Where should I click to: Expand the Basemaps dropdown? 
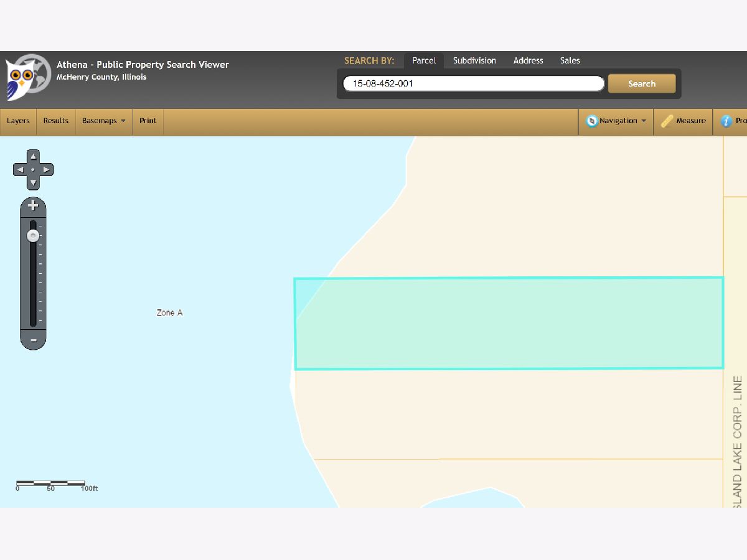[103, 121]
